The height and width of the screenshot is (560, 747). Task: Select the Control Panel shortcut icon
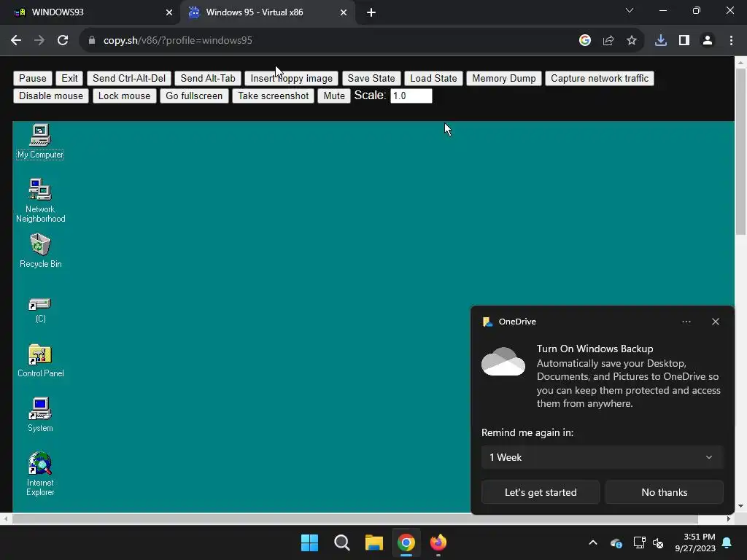pos(40,360)
